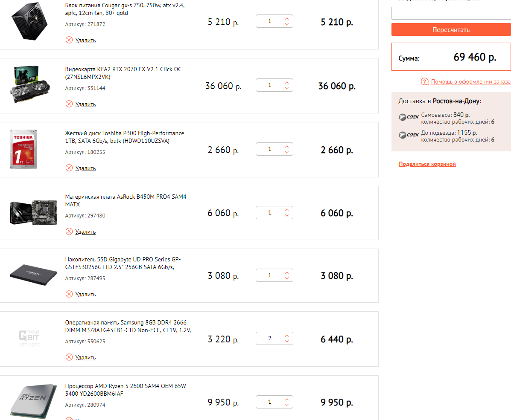Screen dimensions: 511x420
Task: Click X icon to delete AsRock B450M motherboard
Action: [69, 232]
